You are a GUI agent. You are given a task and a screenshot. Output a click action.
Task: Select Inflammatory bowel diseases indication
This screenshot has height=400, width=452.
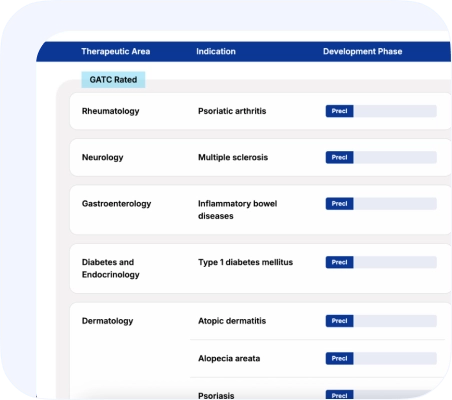pos(238,210)
